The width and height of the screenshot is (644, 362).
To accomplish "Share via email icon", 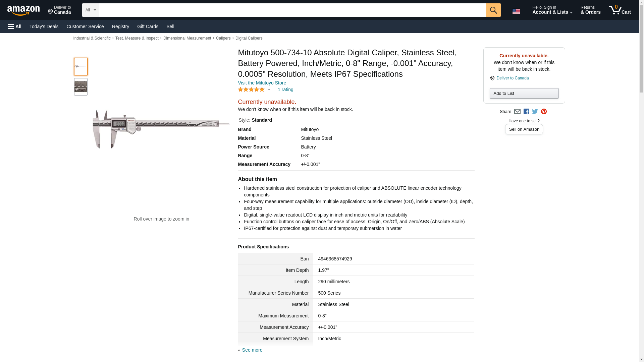I will click(x=517, y=112).
